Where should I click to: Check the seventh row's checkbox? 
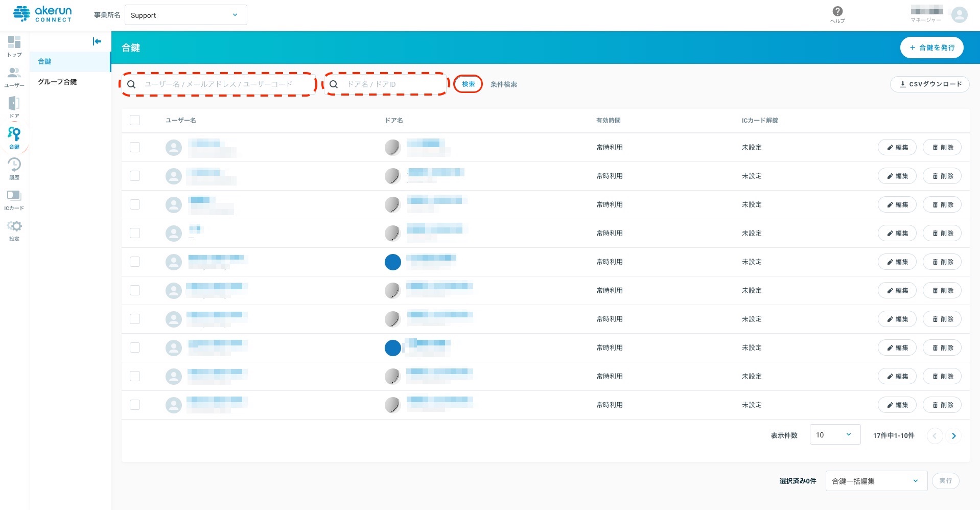point(135,319)
